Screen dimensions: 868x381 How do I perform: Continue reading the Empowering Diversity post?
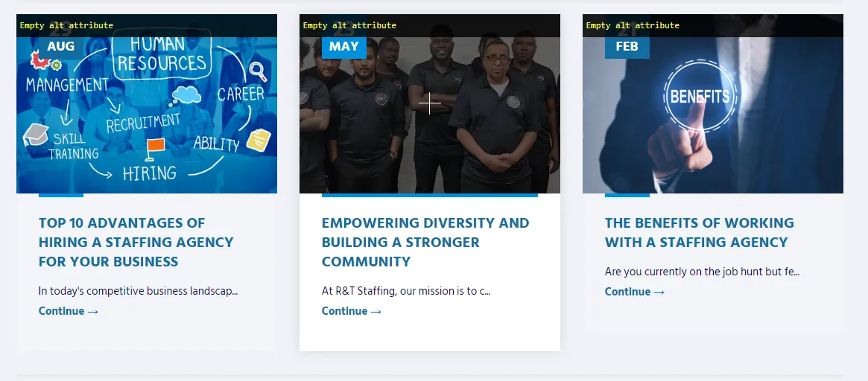pyautogui.click(x=352, y=311)
